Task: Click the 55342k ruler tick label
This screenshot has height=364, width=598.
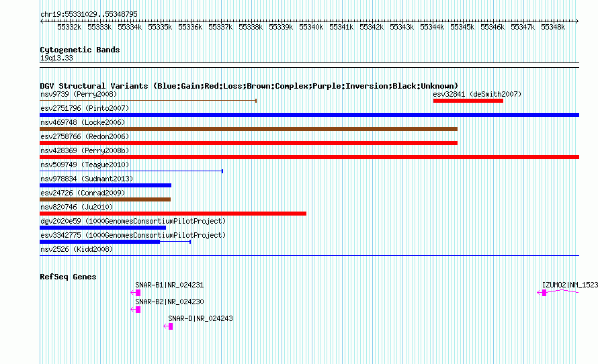Action: point(372,27)
